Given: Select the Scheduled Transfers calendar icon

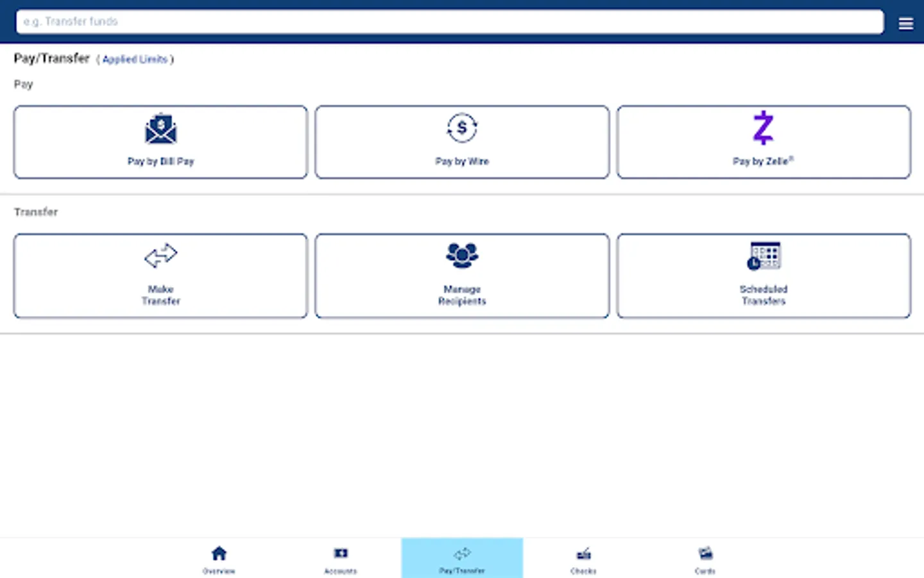Looking at the screenshot, I should click(x=764, y=256).
